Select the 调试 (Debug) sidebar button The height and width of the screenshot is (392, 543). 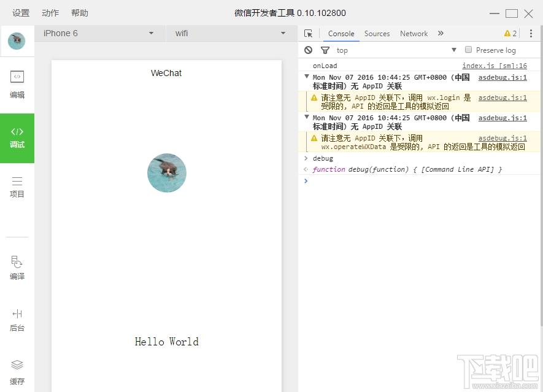click(17, 137)
